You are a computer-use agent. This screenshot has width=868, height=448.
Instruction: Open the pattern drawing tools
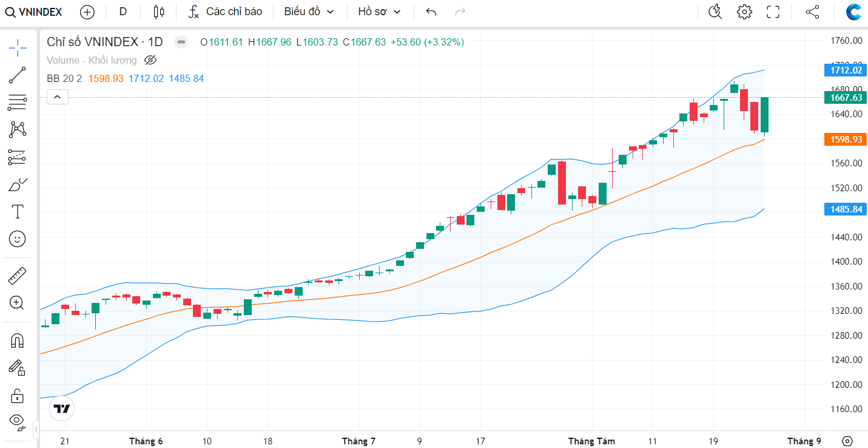pyautogui.click(x=18, y=129)
